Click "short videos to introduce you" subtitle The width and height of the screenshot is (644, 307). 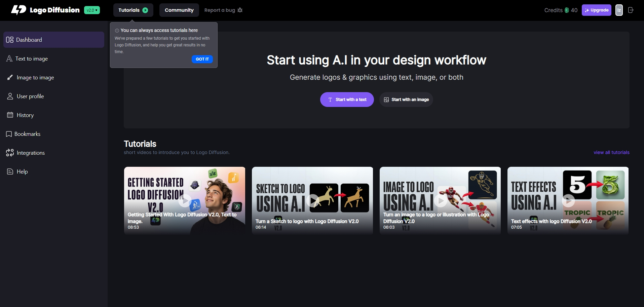tap(177, 152)
